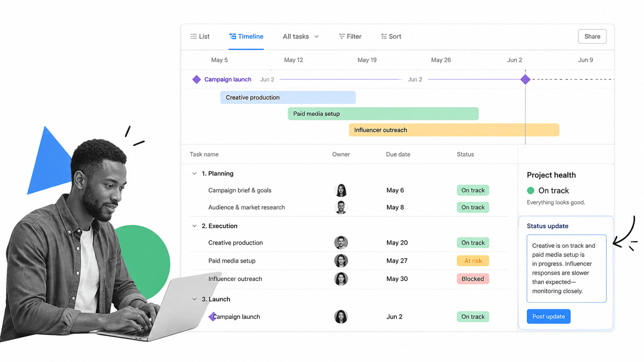Click the Jun 9 date header
This screenshot has width=644, height=362.
[x=585, y=60]
